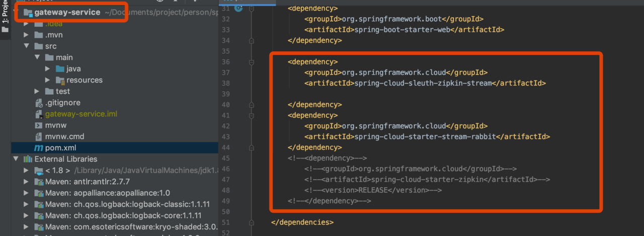This screenshot has width=644, height=236.
Task: Fold the dependency block starting at line 36
Action: (x=252, y=62)
